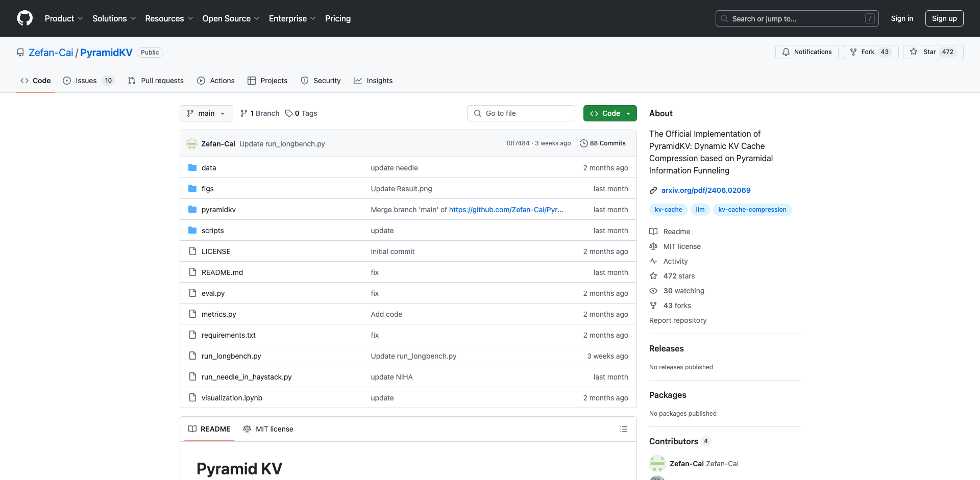Image resolution: width=980 pixels, height=480 pixels.
Task: Click the search magnifier icon in the header
Action: tap(724, 18)
